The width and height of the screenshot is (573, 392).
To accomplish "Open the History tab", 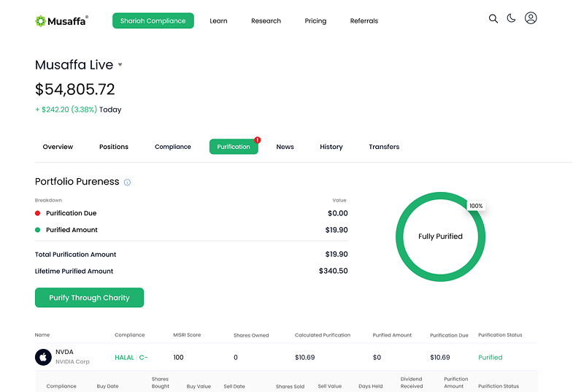I will [331, 147].
